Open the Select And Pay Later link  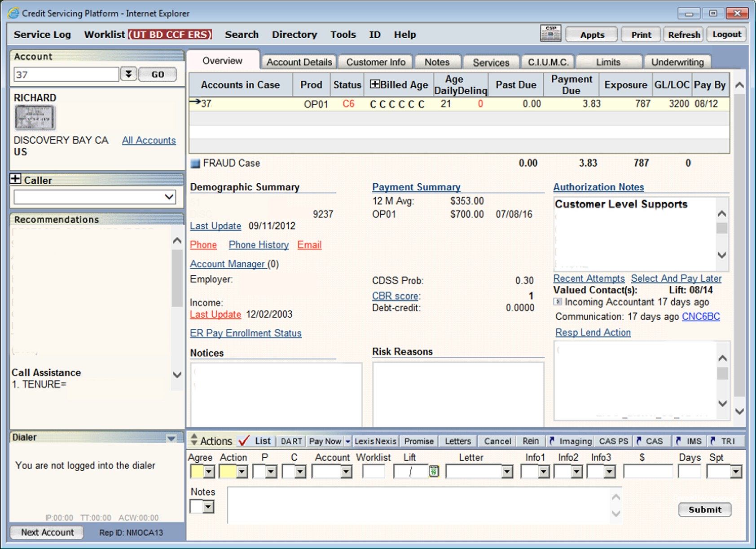coord(676,279)
